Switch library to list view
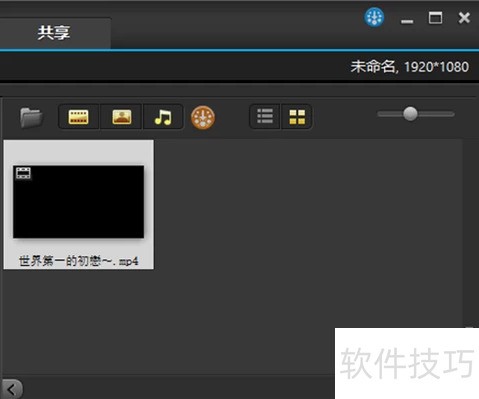 click(x=265, y=117)
